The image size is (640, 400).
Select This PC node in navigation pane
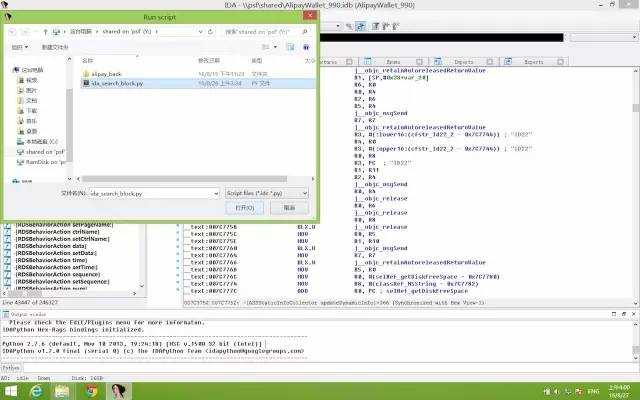click(29, 70)
